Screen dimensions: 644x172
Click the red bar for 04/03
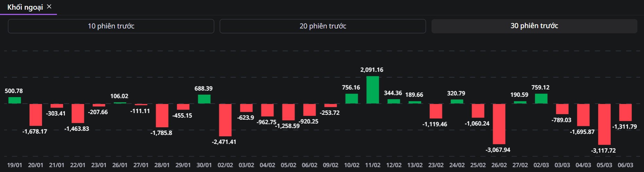(x=583, y=115)
